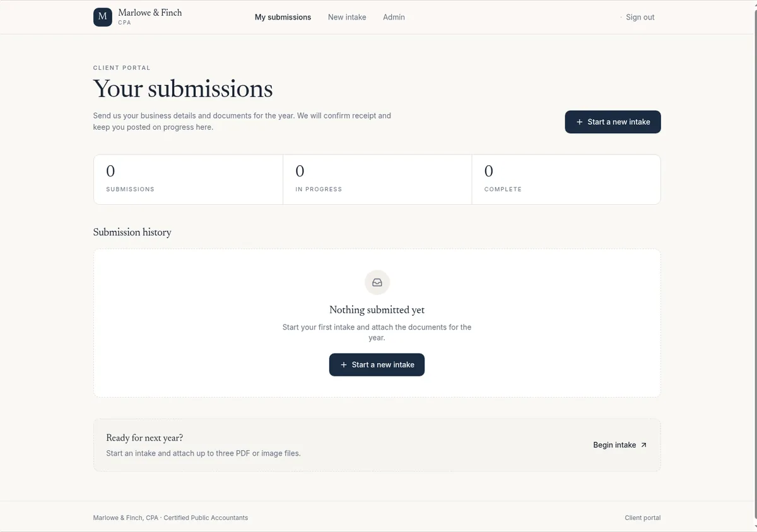
Task: Click the CLIENT PORTAL eyebrow label
Action: coord(122,67)
